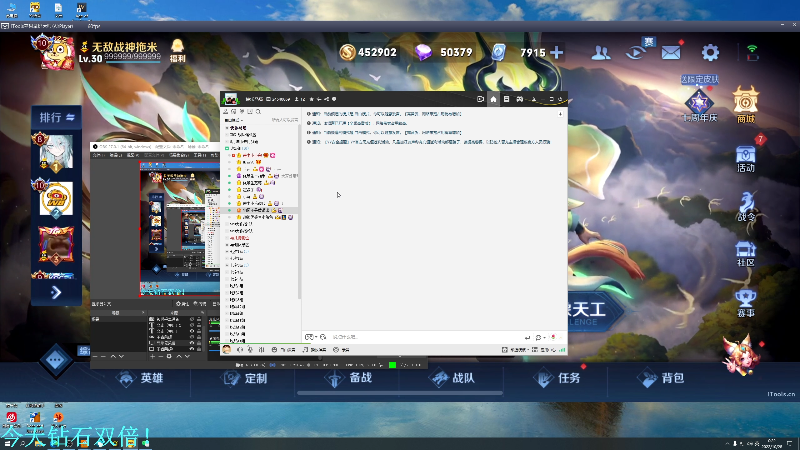
Task: Open the mail envelope icon in game
Action: [671, 52]
